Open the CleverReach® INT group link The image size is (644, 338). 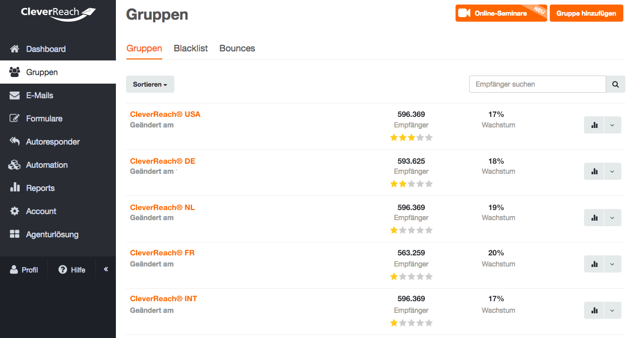pos(164,299)
